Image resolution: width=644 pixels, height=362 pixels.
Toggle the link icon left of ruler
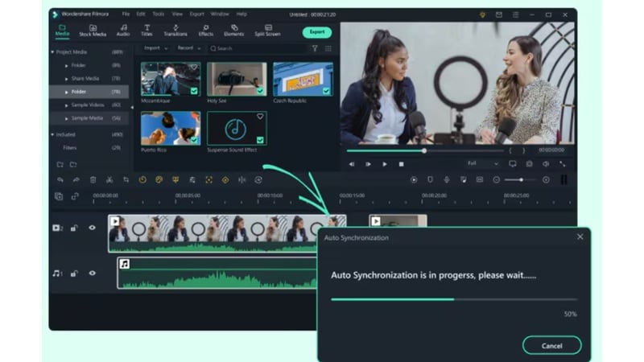coord(75,196)
